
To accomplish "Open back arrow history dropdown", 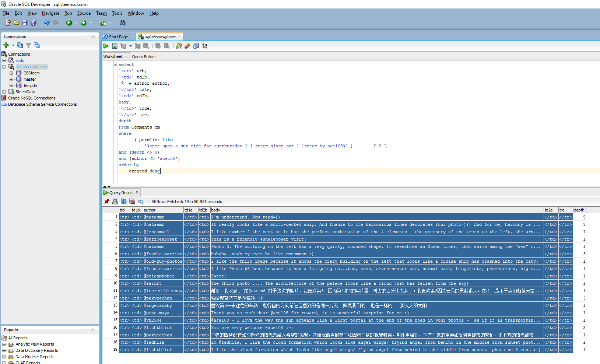I will click(76, 23).
